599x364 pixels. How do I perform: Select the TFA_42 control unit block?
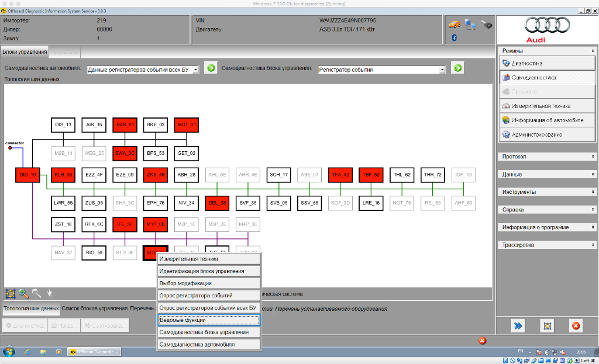click(340, 174)
